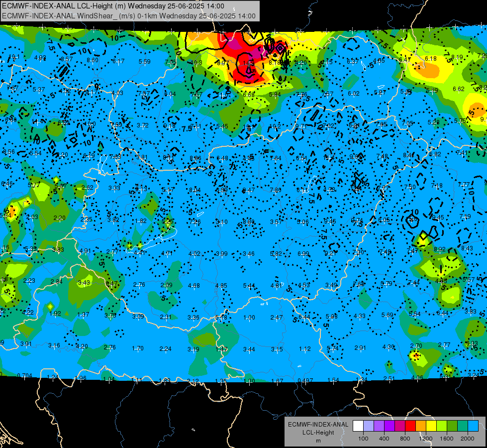This screenshot has width=487, height=448.
Task: Click the unit 'm' in the legend box
Action: [318, 441]
